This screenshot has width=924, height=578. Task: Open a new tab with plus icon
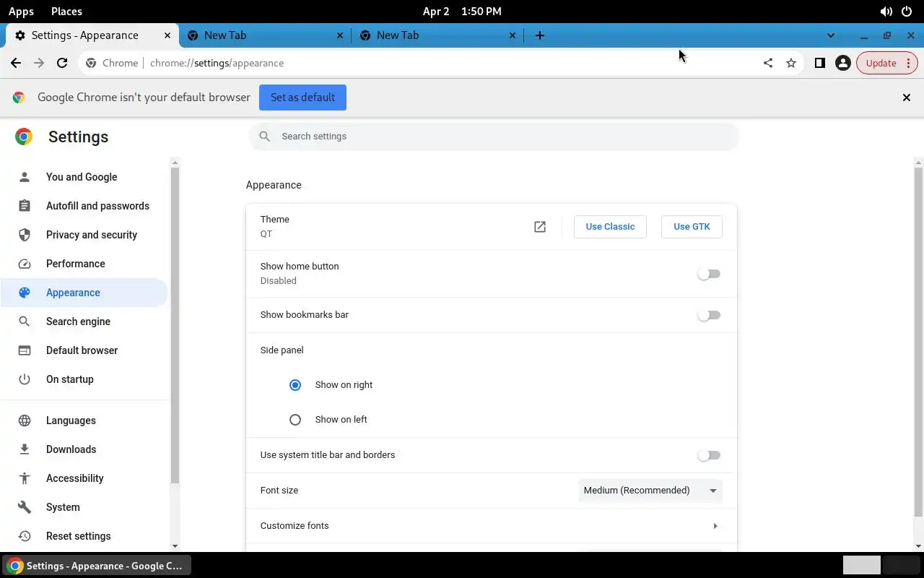click(540, 35)
